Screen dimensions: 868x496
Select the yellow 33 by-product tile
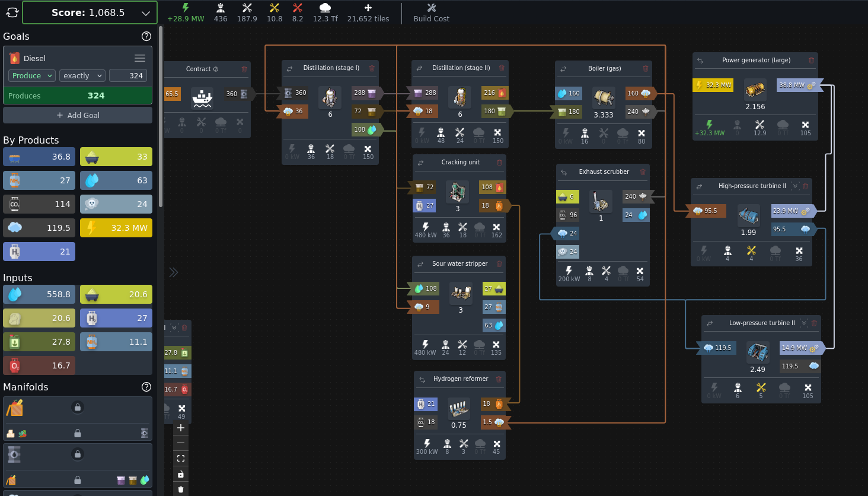116,157
